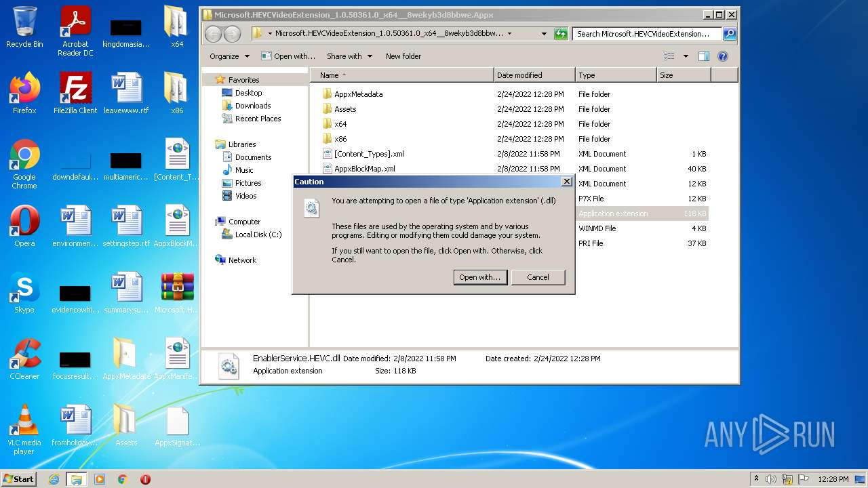
Task: Open Firefox desktop shortcut
Action: [x=24, y=94]
